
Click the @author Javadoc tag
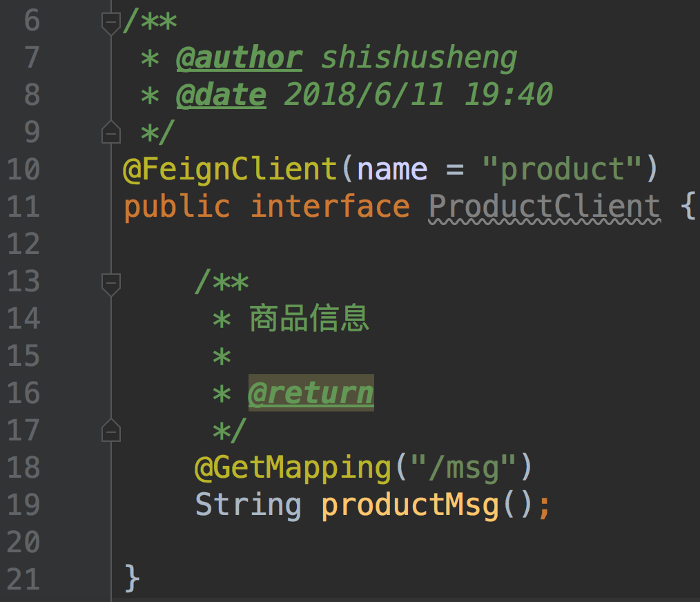[239, 58]
